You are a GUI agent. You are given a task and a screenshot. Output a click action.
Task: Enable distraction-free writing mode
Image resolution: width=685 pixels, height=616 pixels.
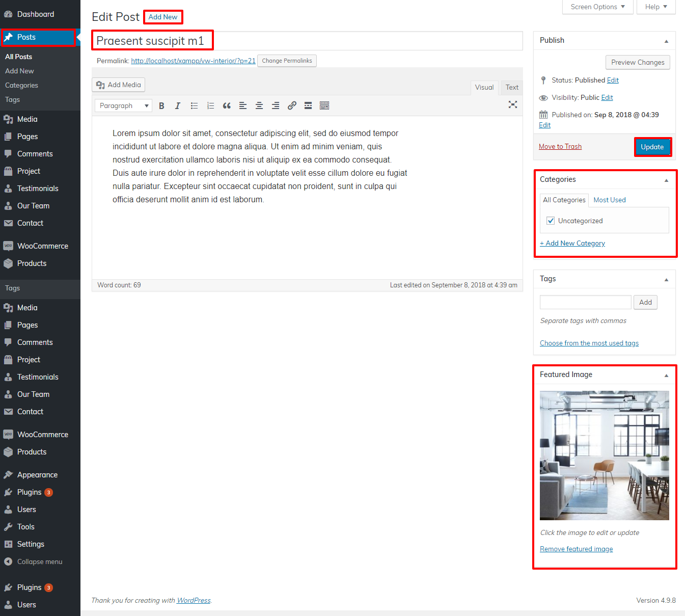513,104
